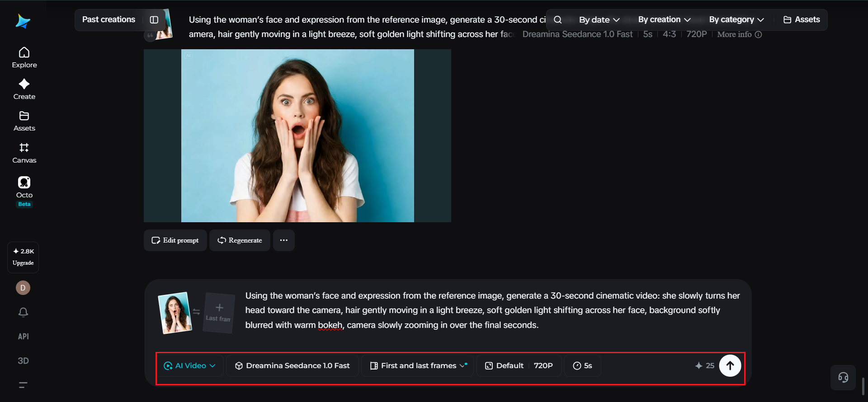The image size is (868, 402).
Task: Open the Canvas workspace
Action: pos(24,153)
